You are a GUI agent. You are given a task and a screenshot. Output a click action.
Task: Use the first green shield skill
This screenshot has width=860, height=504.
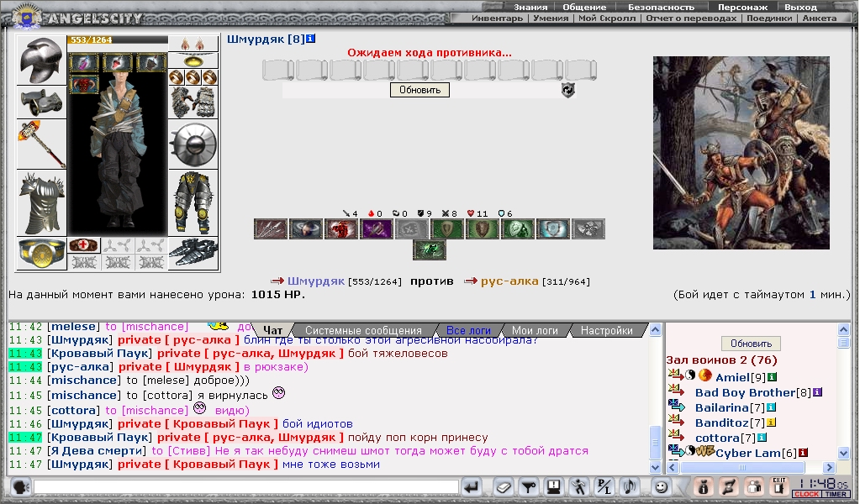447,229
